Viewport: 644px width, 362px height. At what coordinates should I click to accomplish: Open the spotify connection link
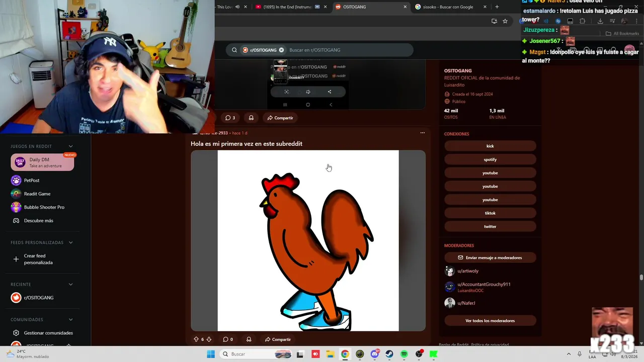tap(490, 159)
